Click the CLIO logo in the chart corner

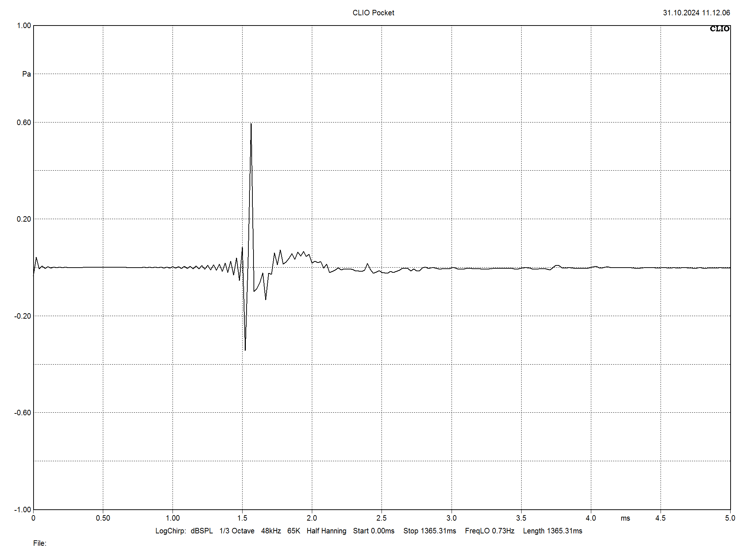pos(719,29)
